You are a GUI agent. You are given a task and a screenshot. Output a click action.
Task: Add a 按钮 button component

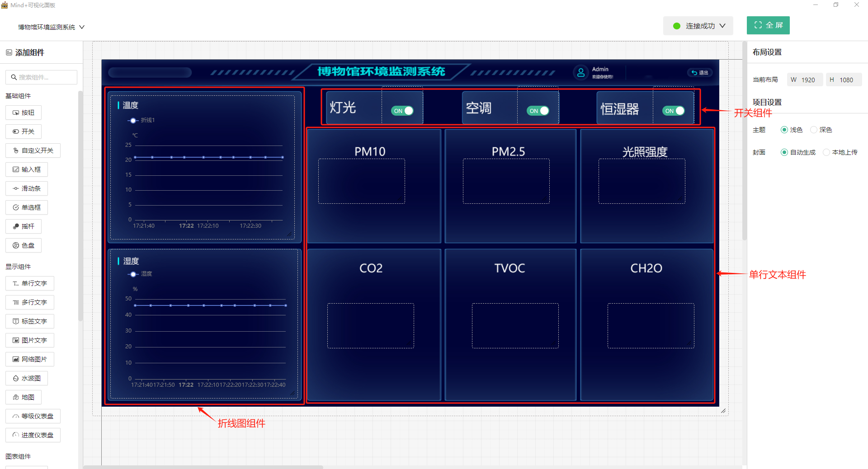[x=24, y=113]
